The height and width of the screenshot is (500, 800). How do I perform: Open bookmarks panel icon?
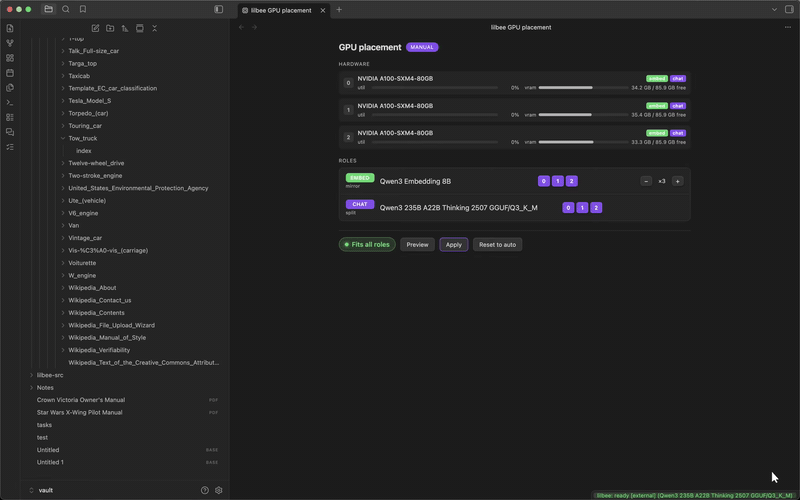click(83, 9)
